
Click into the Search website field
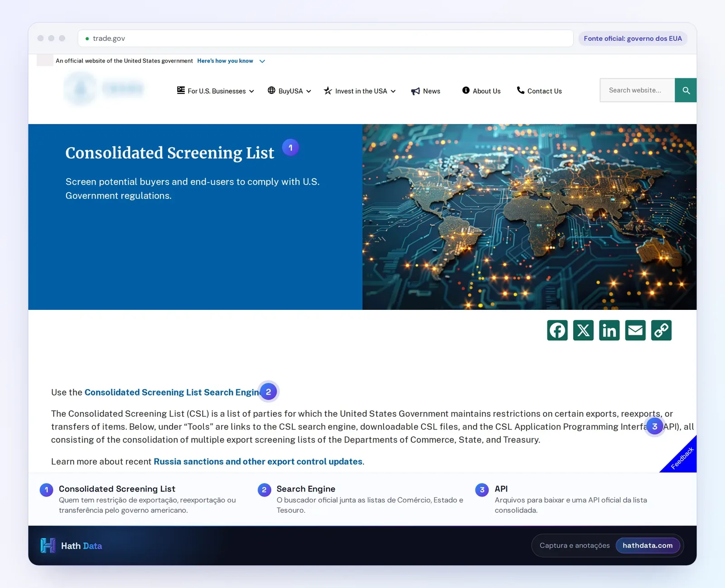pos(637,90)
